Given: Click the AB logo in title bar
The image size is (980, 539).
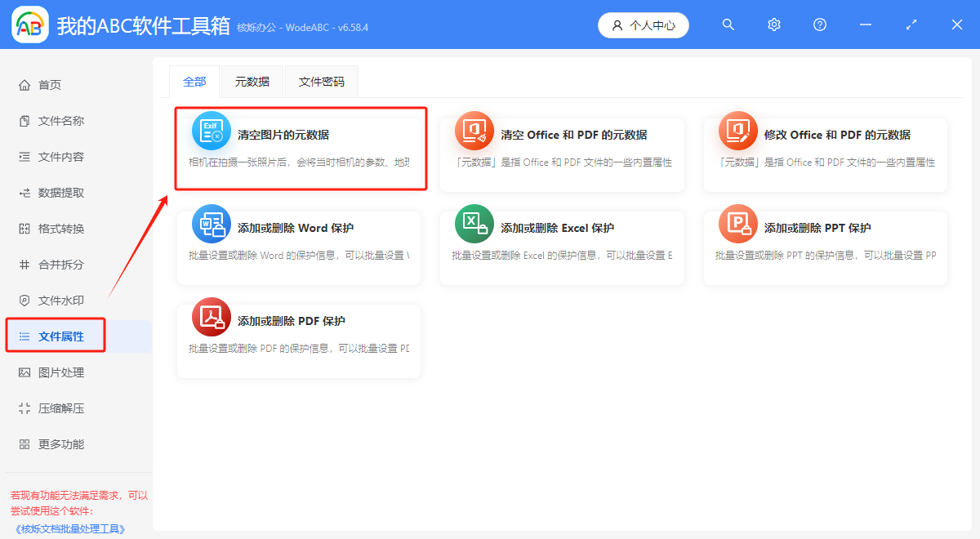Looking at the screenshot, I should coord(29,24).
